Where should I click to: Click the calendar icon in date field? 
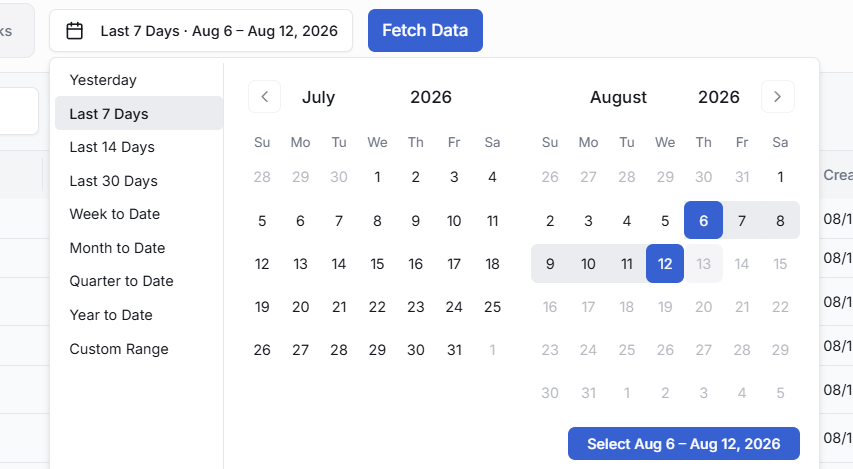75,30
